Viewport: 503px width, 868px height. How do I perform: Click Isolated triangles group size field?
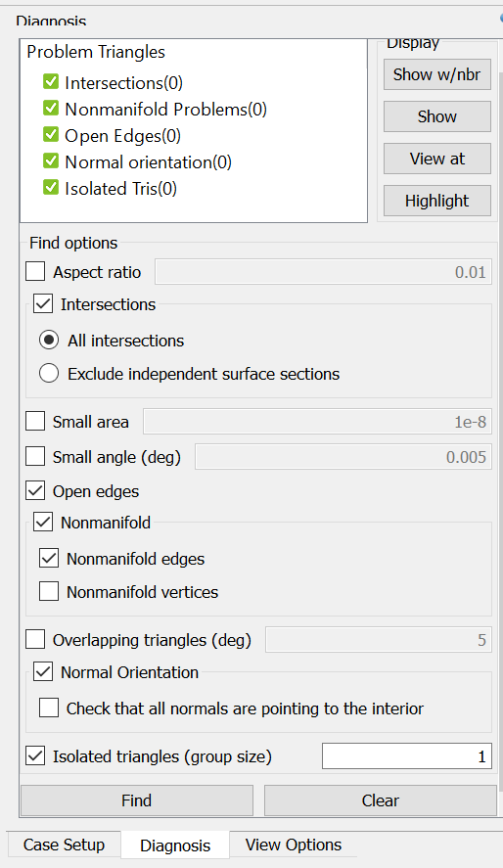coord(407,756)
